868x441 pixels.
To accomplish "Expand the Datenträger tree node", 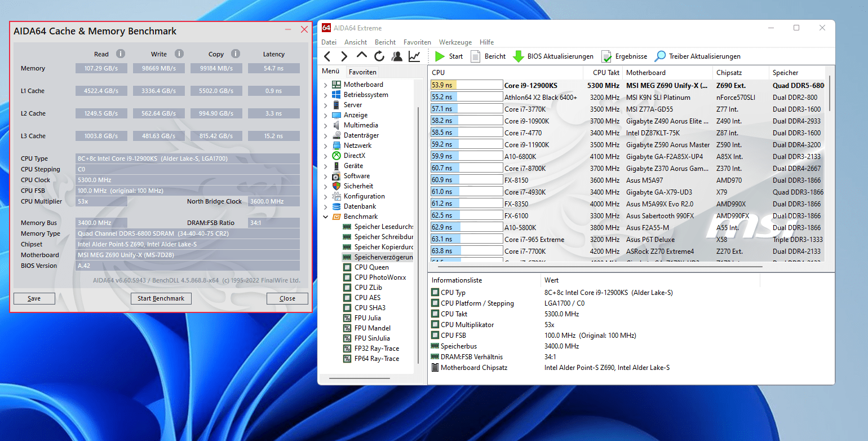I will (325, 135).
